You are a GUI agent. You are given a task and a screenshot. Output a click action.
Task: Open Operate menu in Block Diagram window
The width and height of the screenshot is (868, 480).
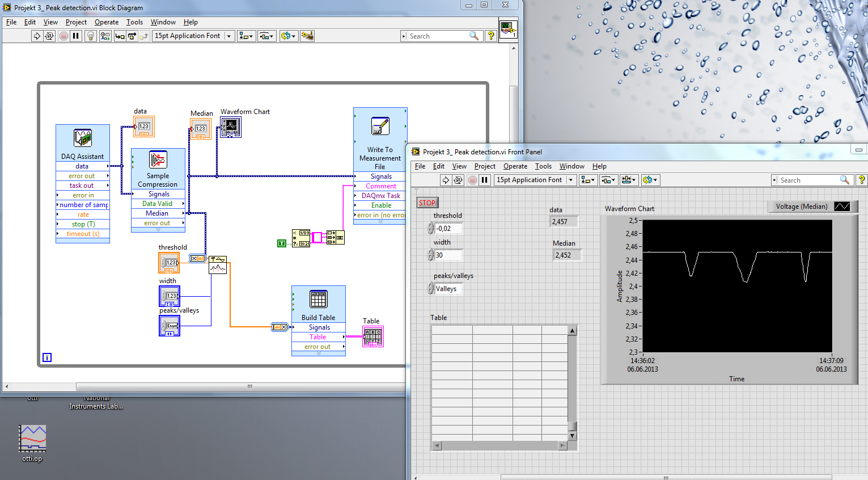(x=107, y=22)
